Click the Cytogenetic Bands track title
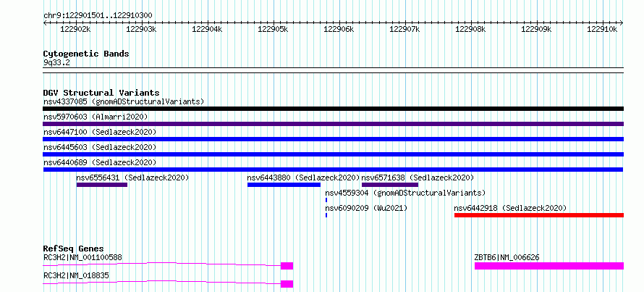Screen dimensions: 644x292 pos(86,54)
